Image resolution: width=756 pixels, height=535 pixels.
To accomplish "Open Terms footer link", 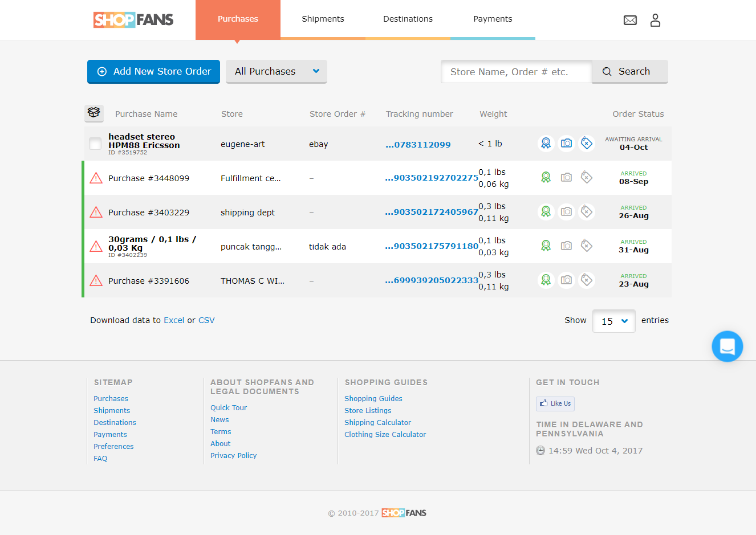I will pos(221,432).
